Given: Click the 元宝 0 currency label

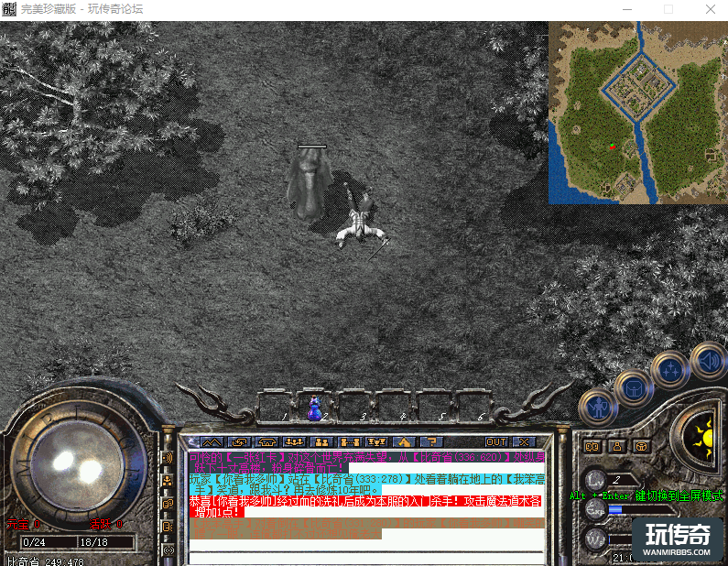Looking at the screenshot, I should pyautogui.click(x=23, y=524).
